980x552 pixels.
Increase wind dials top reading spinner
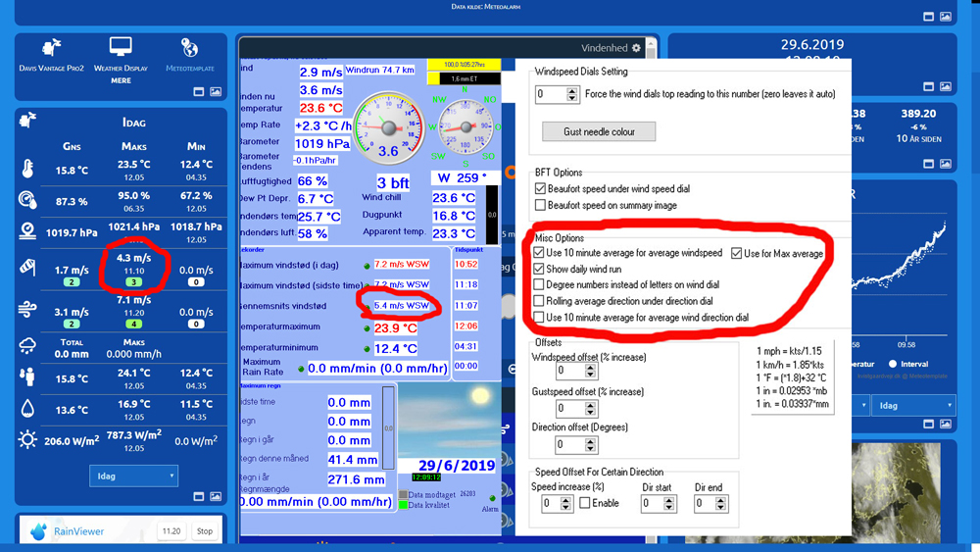click(x=572, y=90)
